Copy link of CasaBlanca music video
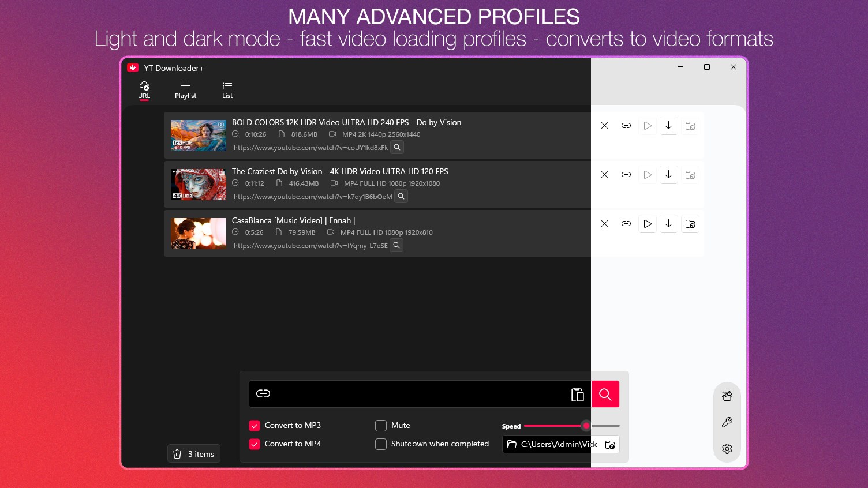The image size is (868, 488). pyautogui.click(x=626, y=224)
